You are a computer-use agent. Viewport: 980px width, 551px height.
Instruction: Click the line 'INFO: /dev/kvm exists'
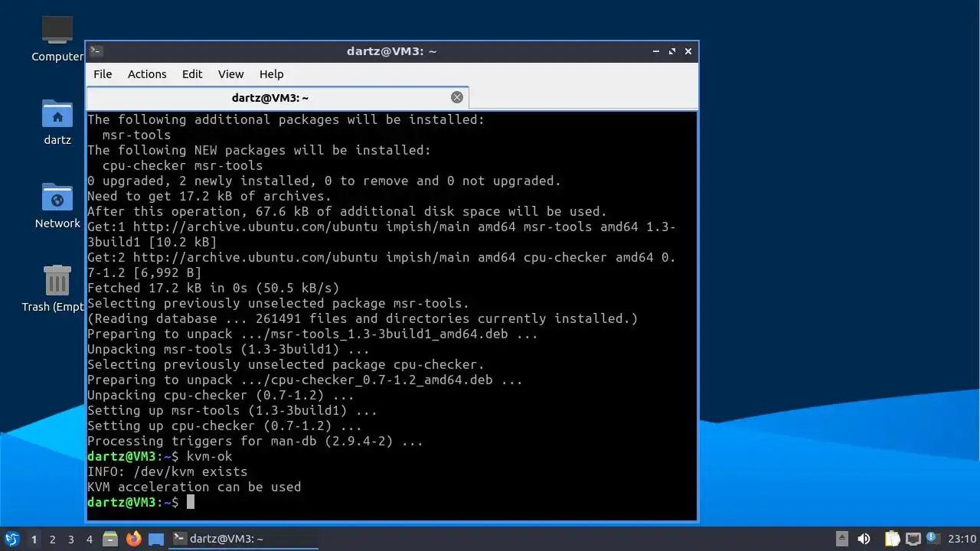click(167, 471)
